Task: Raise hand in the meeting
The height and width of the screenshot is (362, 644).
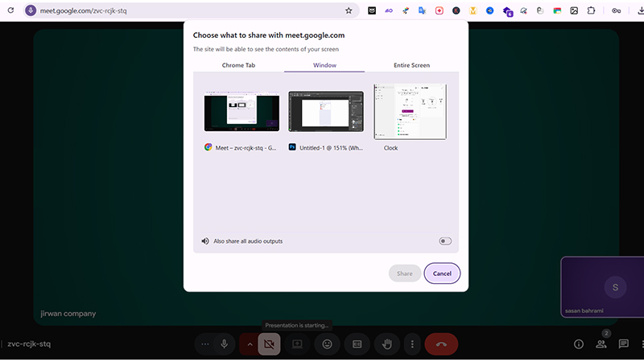Action: coord(386,344)
